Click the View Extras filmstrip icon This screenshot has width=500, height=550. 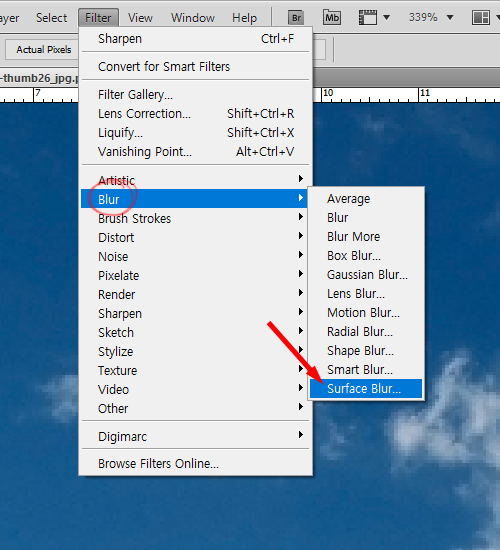(367, 17)
